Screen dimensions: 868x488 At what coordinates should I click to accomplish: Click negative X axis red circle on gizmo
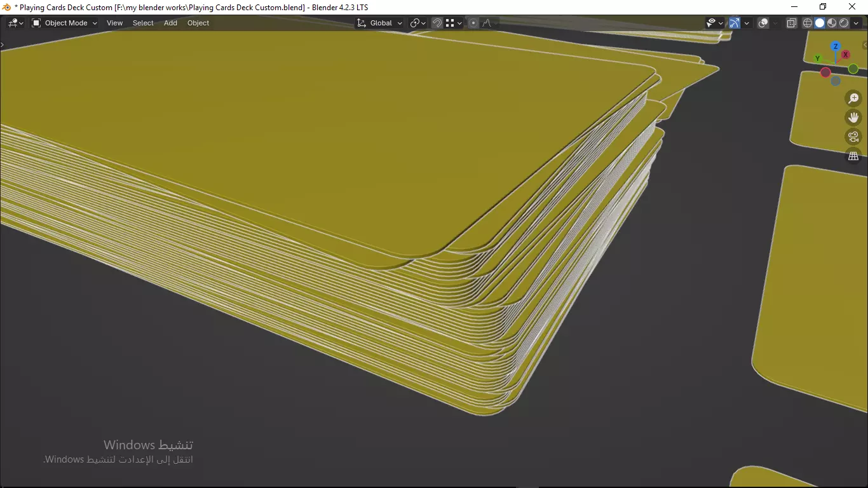(x=825, y=72)
